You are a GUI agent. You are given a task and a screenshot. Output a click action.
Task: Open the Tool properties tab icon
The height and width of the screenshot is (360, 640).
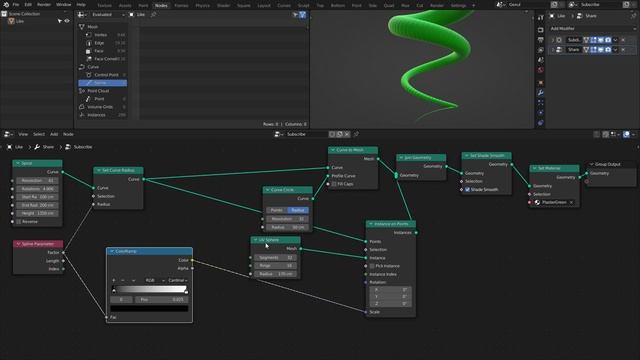click(540, 18)
